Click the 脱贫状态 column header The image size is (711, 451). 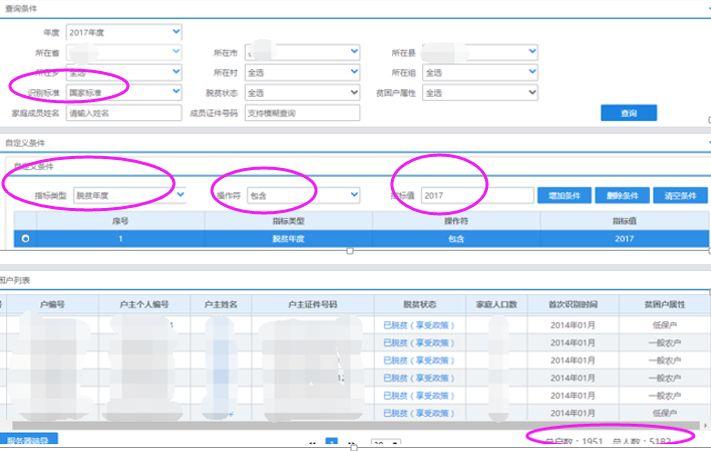(419, 304)
